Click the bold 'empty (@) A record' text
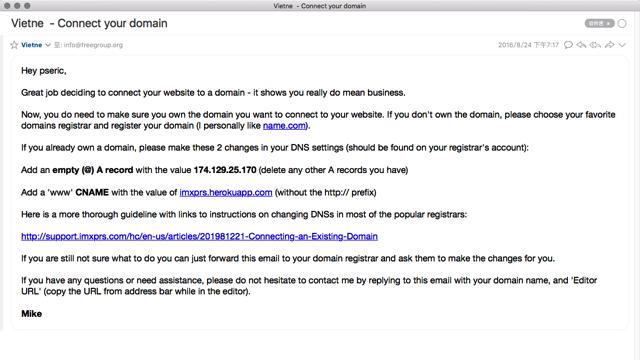Image resolution: width=640 pixels, height=360 pixels. click(x=93, y=170)
